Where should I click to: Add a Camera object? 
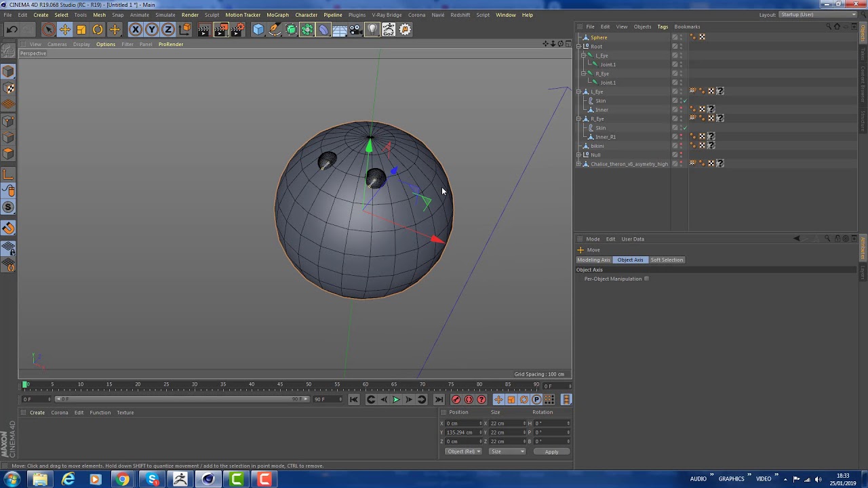pyautogui.click(x=356, y=29)
